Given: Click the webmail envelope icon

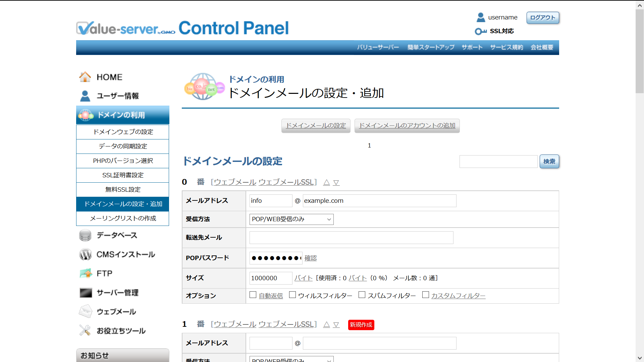Looking at the screenshot, I should click(x=85, y=311).
